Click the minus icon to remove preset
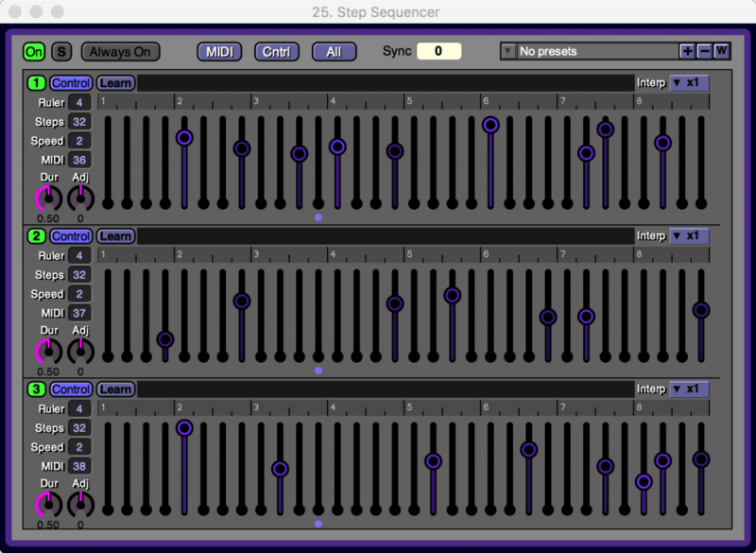The image size is (756, 553). pos(704,51)
